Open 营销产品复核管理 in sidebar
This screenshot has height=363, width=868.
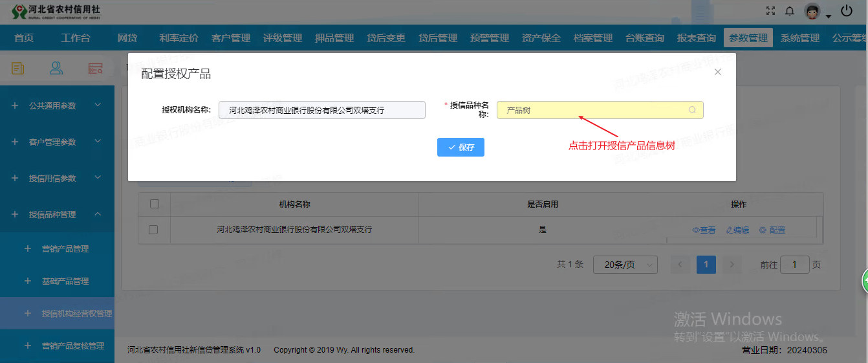click(73, 346)
